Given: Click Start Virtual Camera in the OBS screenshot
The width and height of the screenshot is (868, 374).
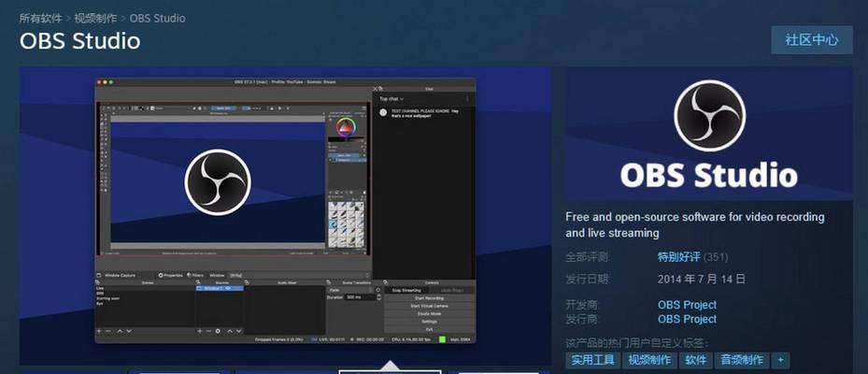Looking at the screenshot, I should pyautogui.click(x=429, y=306).
